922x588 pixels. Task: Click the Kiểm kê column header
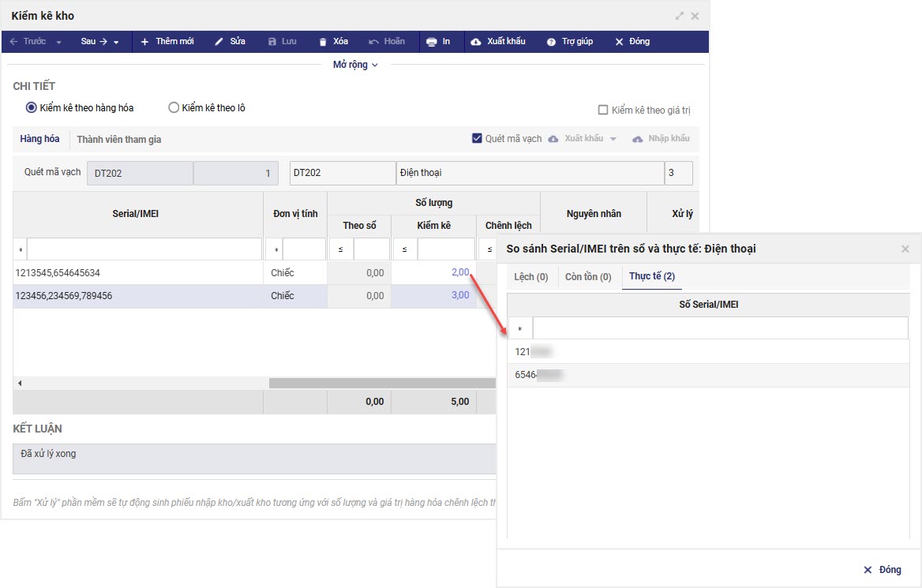[x=434, y=225]
